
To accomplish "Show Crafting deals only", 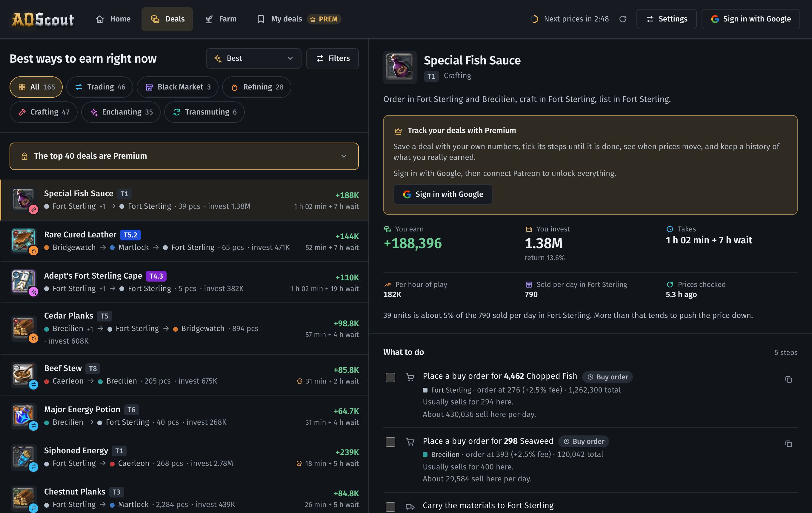I will point(44,112).
